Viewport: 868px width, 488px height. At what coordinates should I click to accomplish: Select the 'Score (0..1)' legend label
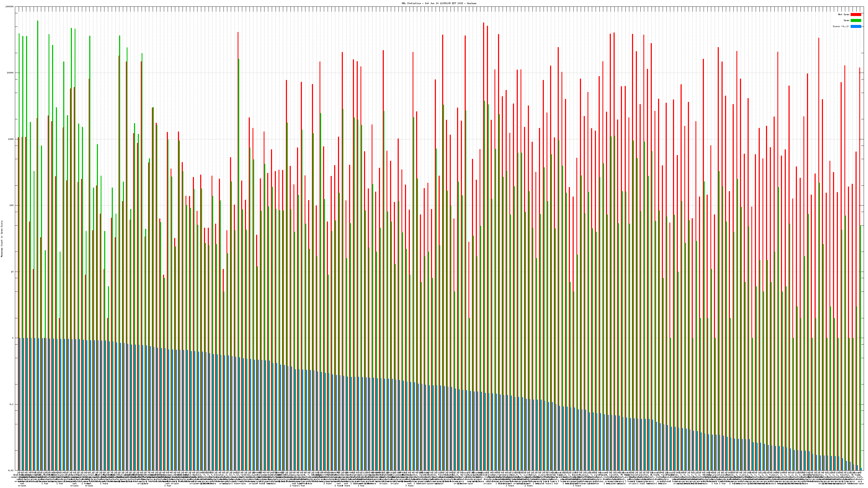(841, 26)
